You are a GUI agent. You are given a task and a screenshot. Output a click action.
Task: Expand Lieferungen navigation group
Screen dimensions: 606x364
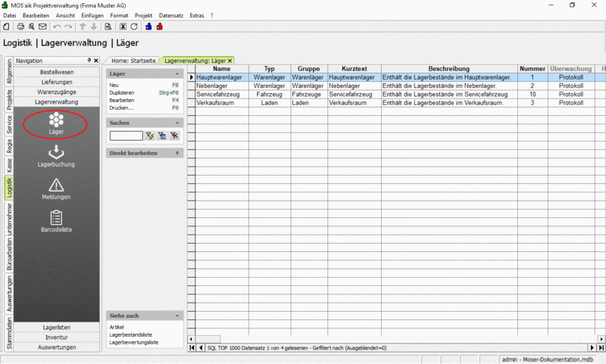(x=57, y=82)
